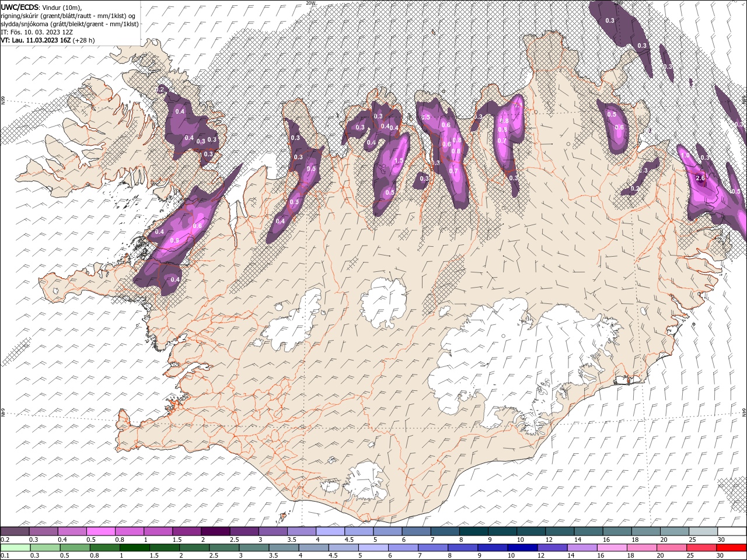Click the 2.6 precipitation value on the east coast
Viewport: 747px width, 560px height.
(701, 178)
